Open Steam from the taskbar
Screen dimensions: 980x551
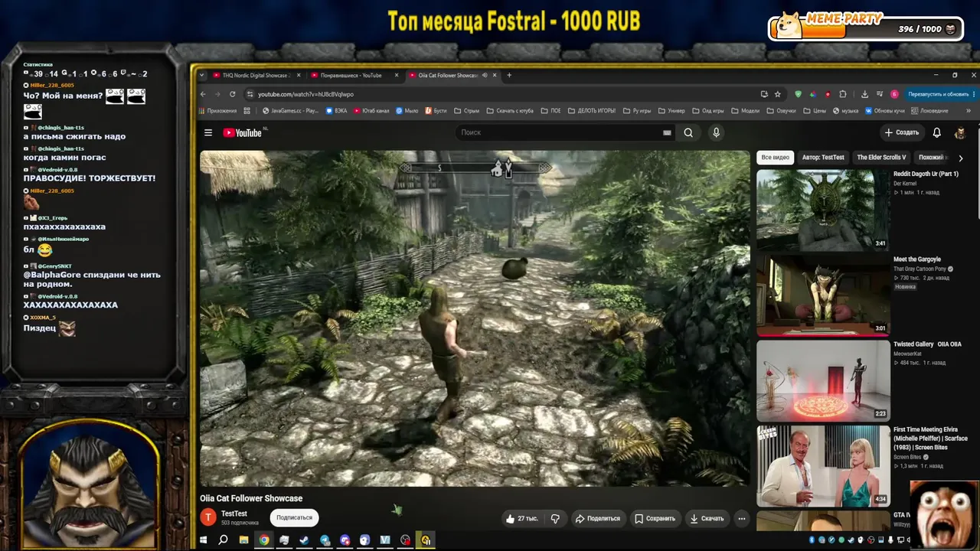[x=304, y=540]
